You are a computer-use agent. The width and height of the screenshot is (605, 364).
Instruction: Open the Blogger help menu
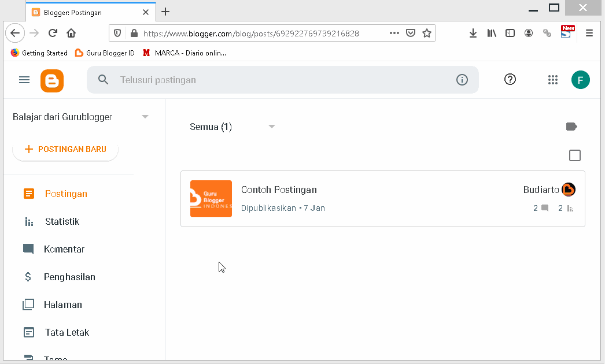coord(510,79)
